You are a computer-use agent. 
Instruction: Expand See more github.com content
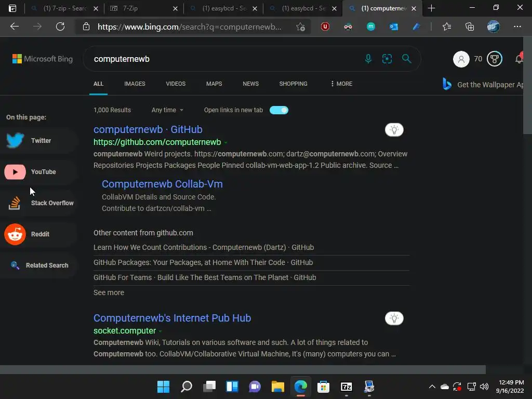[109, 292]
